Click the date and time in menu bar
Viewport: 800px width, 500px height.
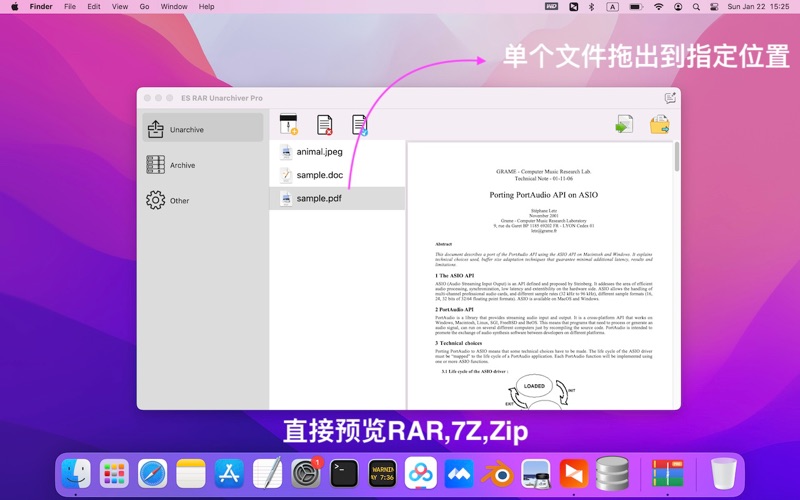(x=758, y=7)
